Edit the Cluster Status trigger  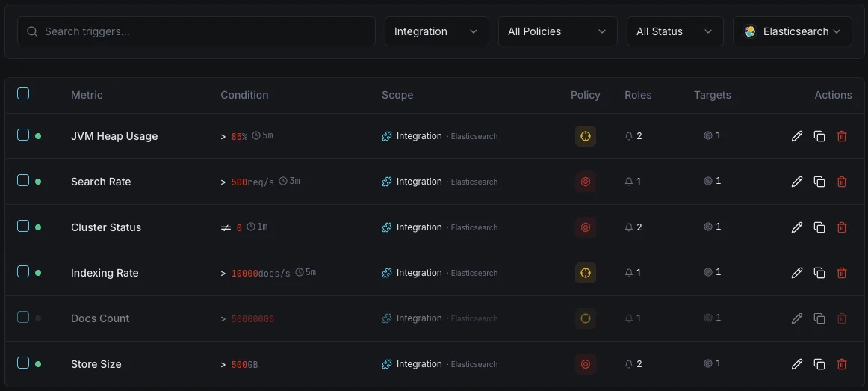coord(796,227)
